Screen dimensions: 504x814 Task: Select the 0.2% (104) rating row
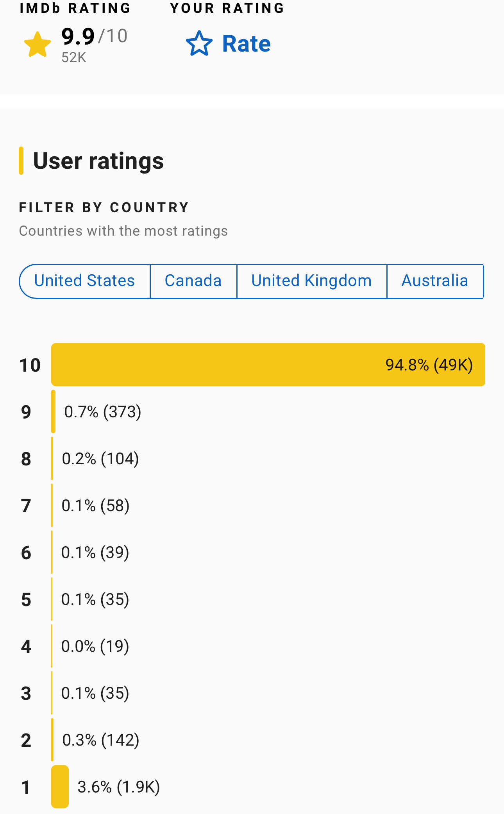click(x=100, y=459)
